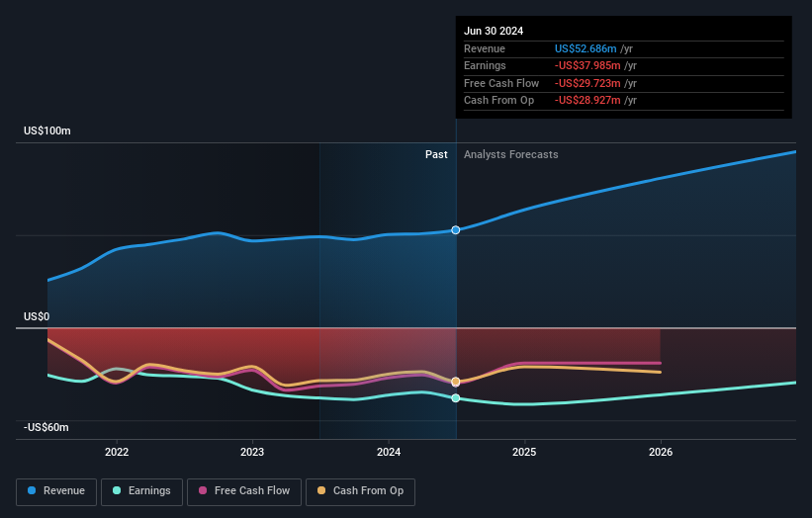Click the Earnings row label in tooltip
Image resolution: width=812 pixels, height=518 pixels.
tap(485, 65)
